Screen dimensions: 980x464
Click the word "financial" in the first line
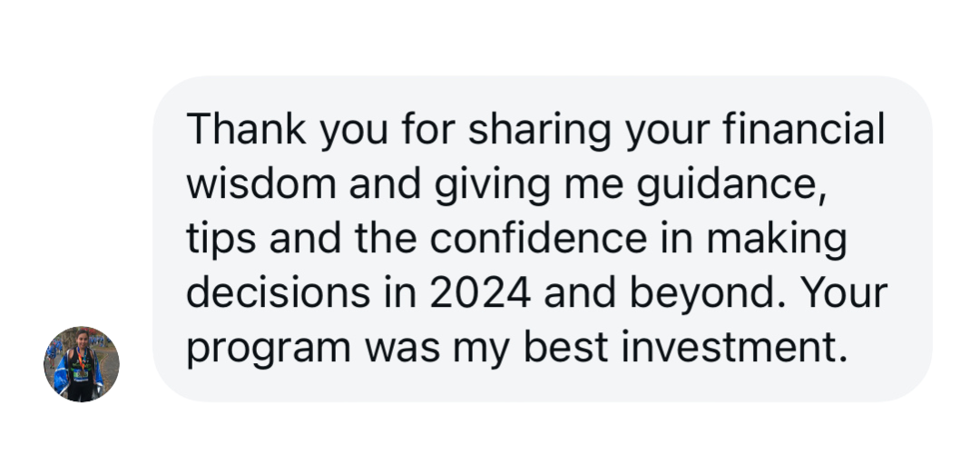804,128
